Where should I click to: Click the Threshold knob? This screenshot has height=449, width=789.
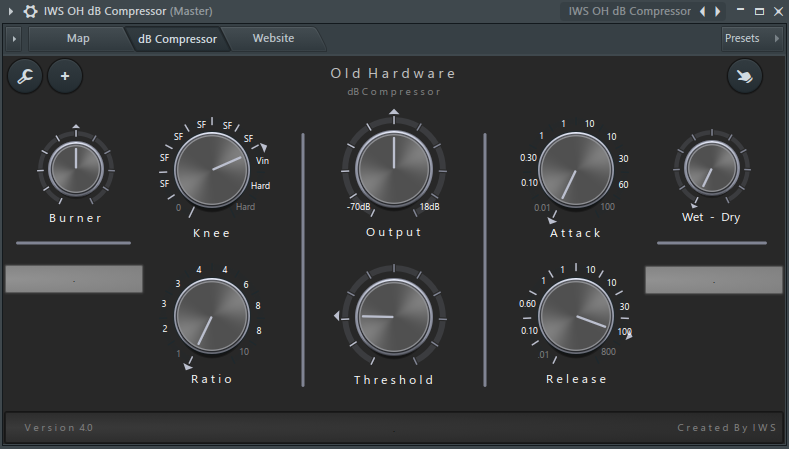(x=394, y=317)
